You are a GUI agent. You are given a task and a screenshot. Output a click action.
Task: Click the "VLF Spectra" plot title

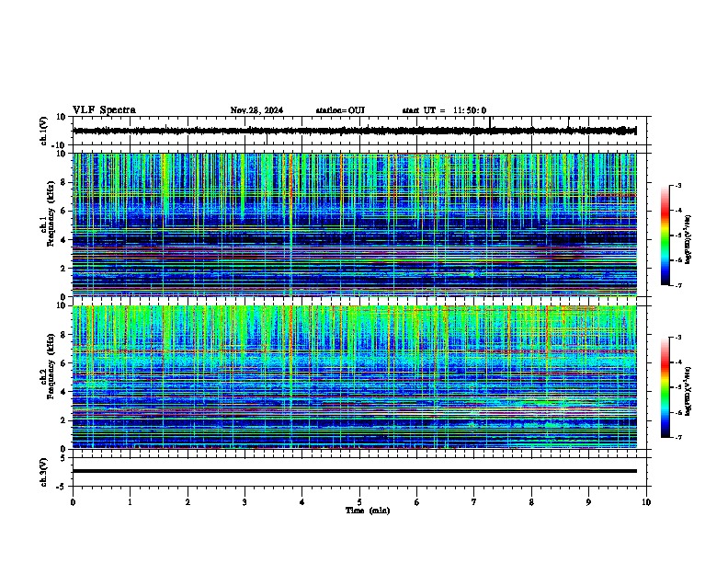[104, 110]
